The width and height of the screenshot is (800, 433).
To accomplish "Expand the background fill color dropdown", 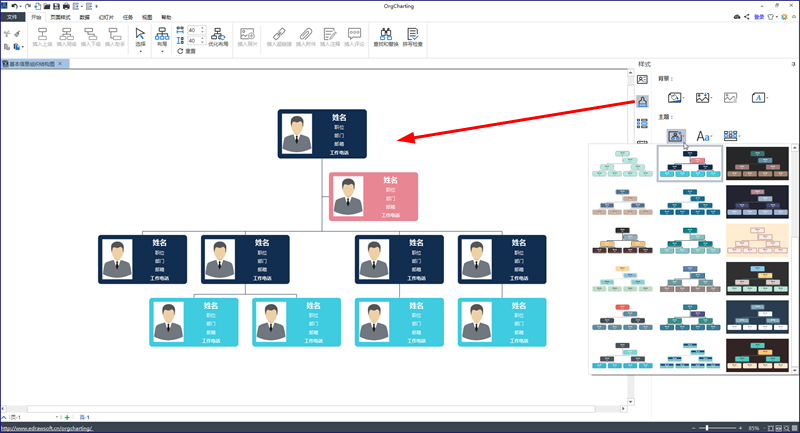I will pos(676,97).
